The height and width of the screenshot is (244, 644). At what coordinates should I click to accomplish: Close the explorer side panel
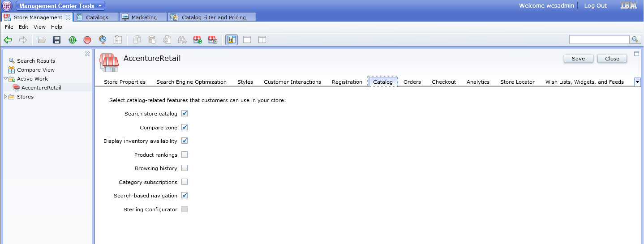pos(87,54)
